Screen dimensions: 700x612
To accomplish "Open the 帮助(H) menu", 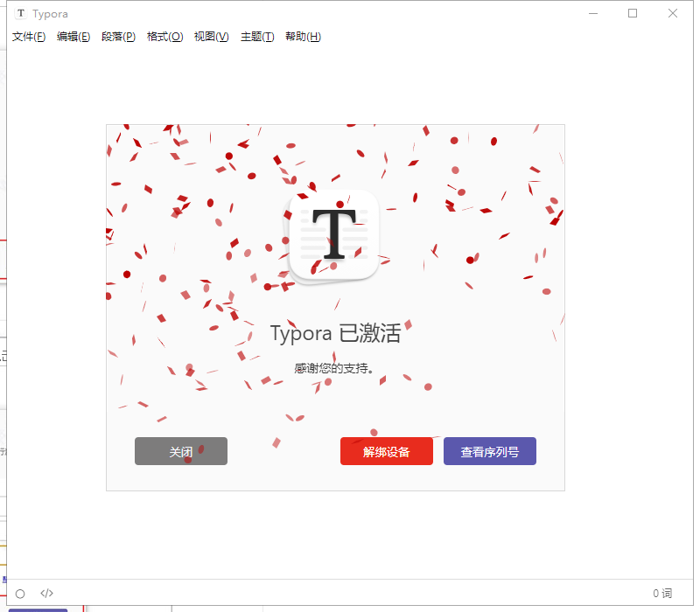I will (x=303, y=37).
